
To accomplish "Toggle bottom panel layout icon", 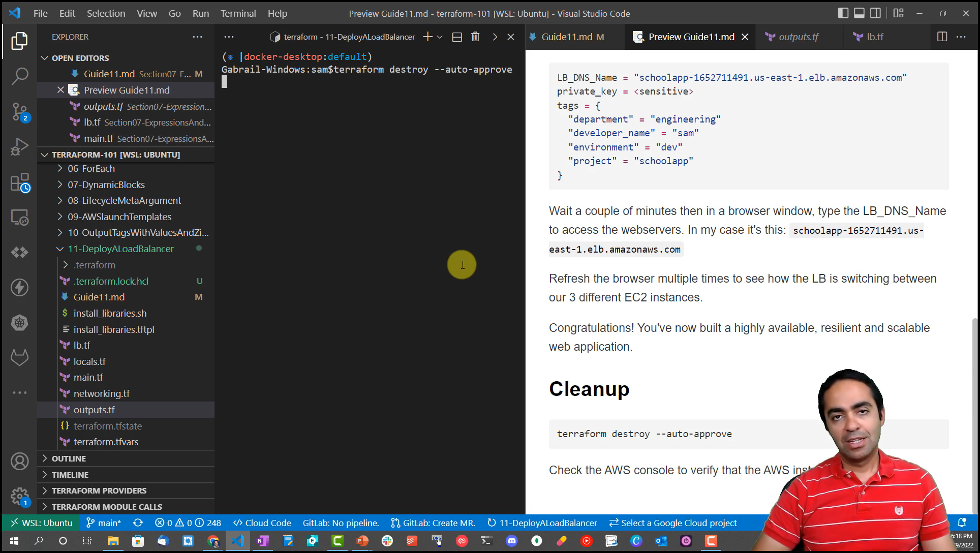I will pyautogui.click(x=859, y=13).
